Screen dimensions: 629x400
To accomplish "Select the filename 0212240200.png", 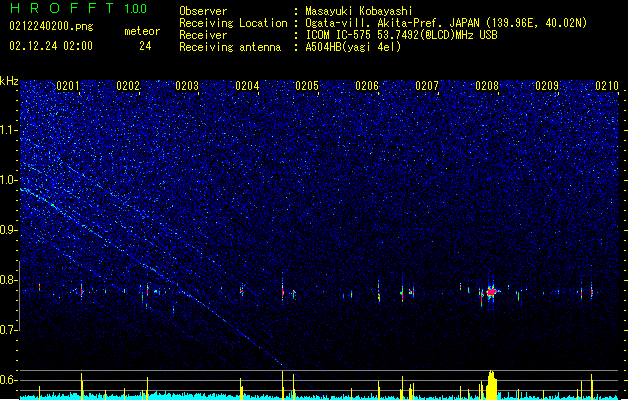I will pyautogui.click(x=51, y=26).
